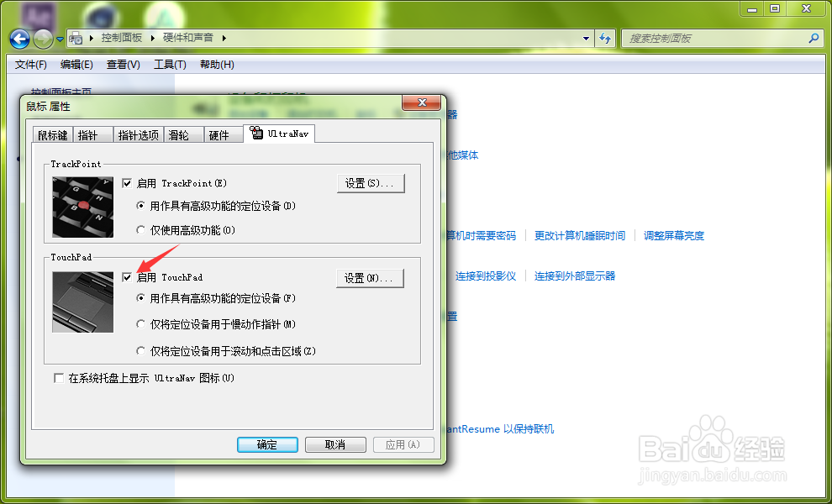Minimize the Control Panel window
The image size is (832, 504).
tap(752, 8)
